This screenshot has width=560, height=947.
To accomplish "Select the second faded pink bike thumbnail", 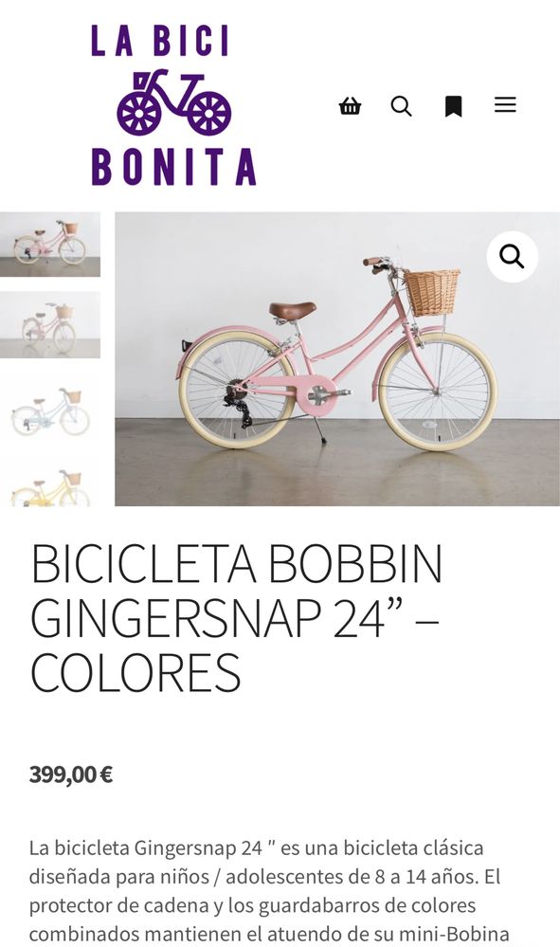I will coord(50,325).
